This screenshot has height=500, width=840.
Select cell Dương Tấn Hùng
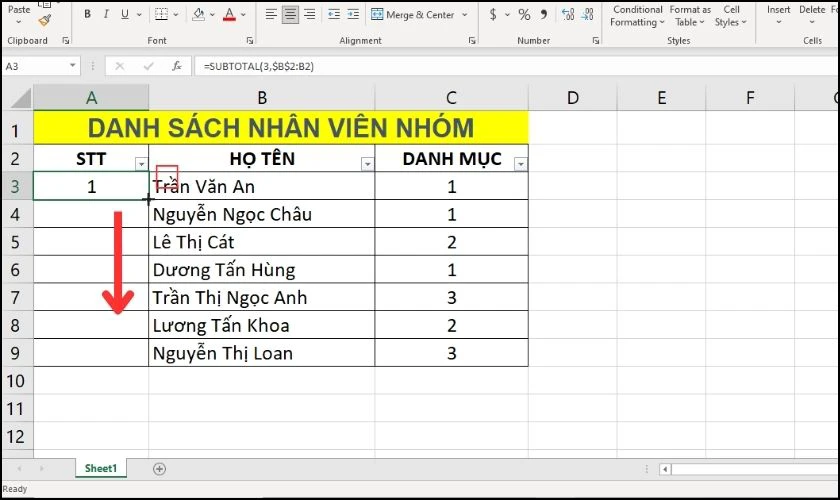(x=262, y=270)
